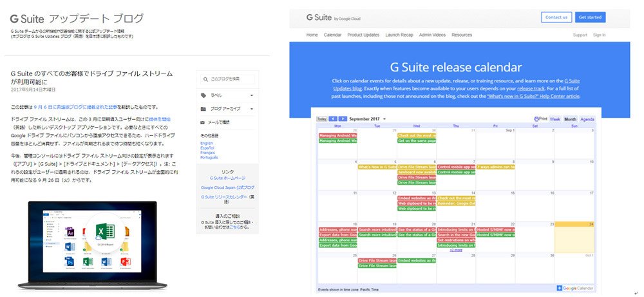Open red "Control mobile app" event on 7th
The image size is (644, 297).
456,168
